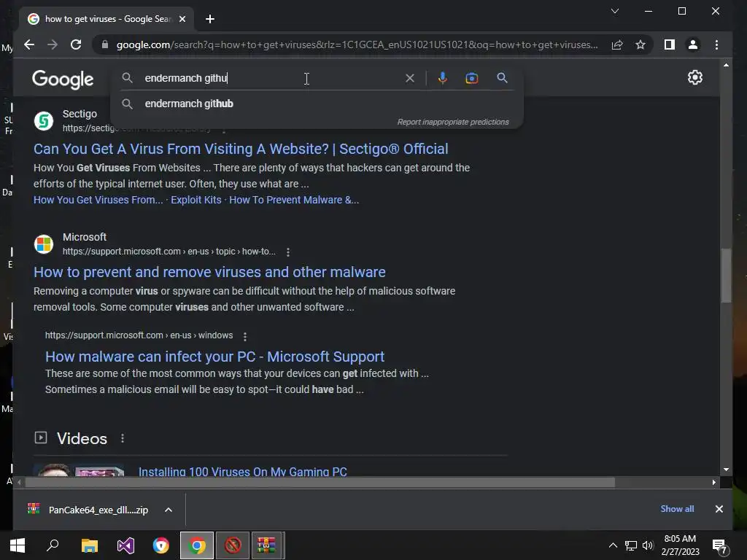Image resolution: width=747 pixels, height=560 pixels.
Task: Clear the Google search box text
Action: [x=410, y=78]
